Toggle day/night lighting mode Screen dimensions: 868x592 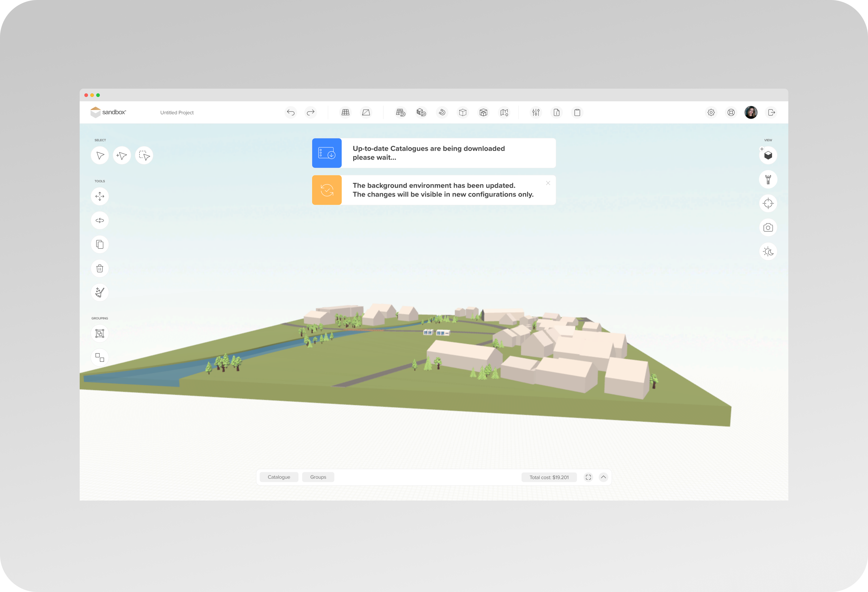768,251
